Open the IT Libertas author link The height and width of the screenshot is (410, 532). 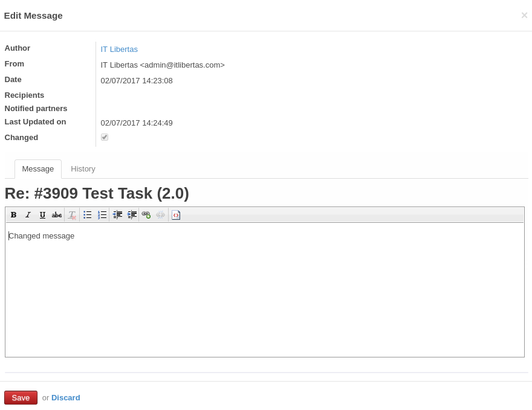(119, 50)
